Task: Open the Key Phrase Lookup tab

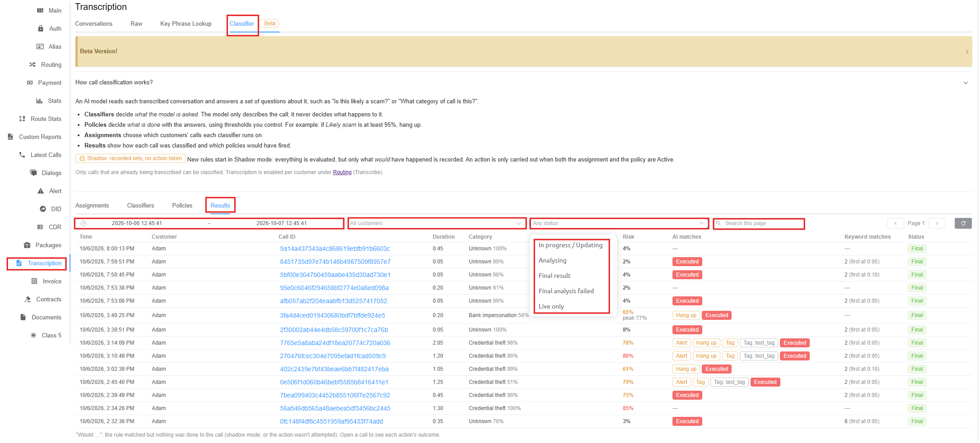Action: [x=186, y=23]
